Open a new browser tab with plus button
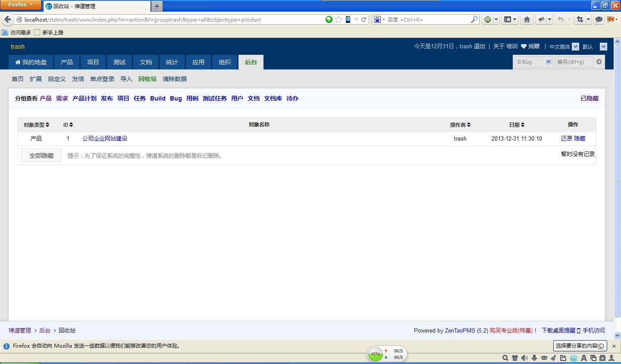 157,6
